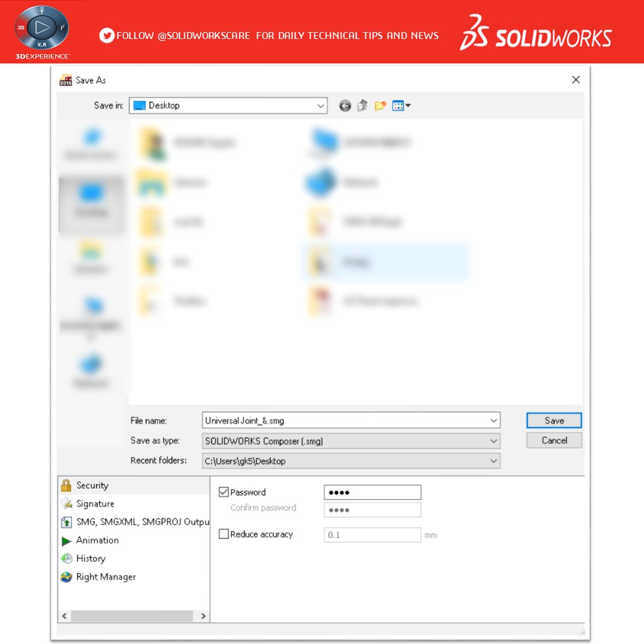Select the History category

134,558
